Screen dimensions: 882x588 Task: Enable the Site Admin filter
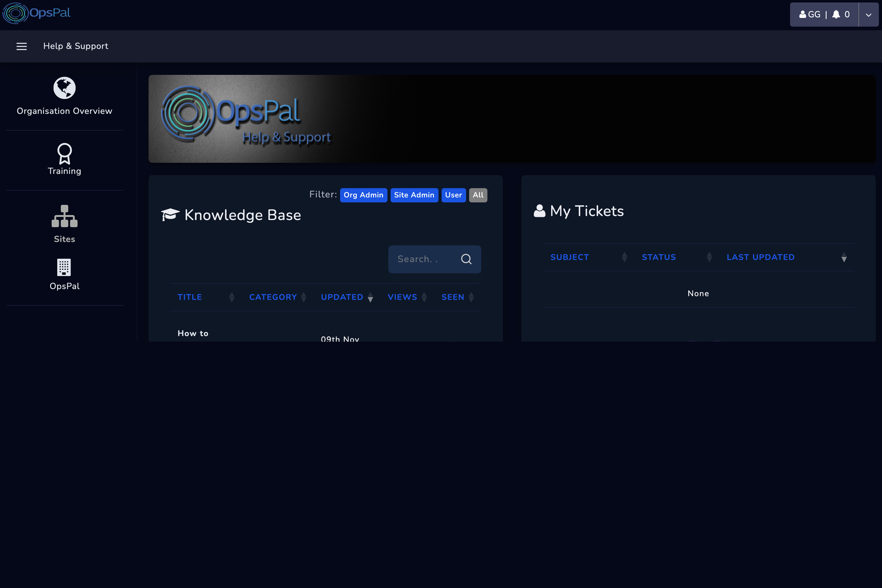tap(414, 195)
